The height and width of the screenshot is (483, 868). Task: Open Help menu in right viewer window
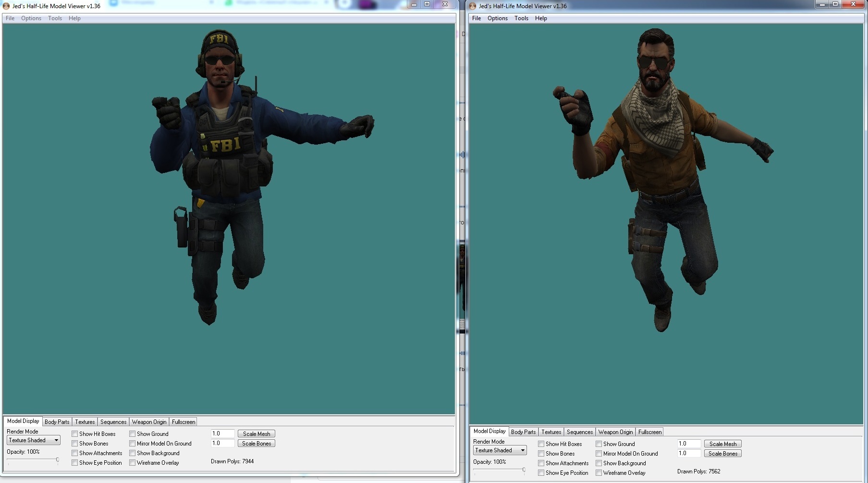tap(541, 18)
